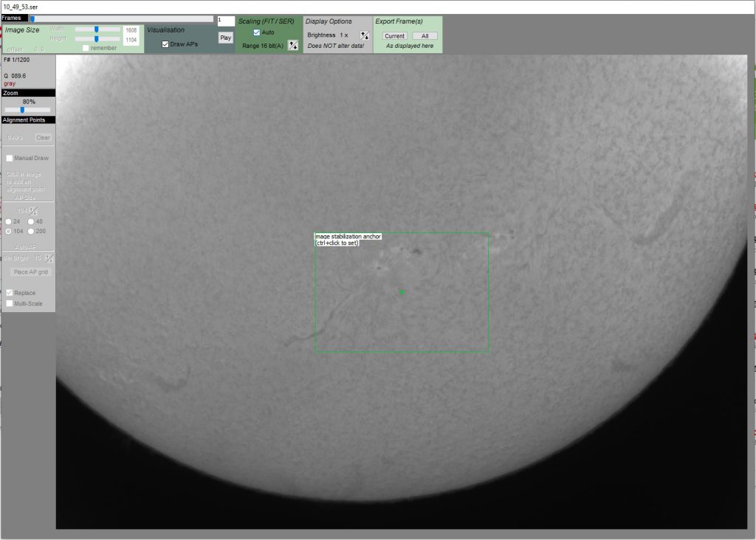This screenshot has height=540, width=756.
Task: Select AP size 24 radio button
Action: (x=8, y=221)
